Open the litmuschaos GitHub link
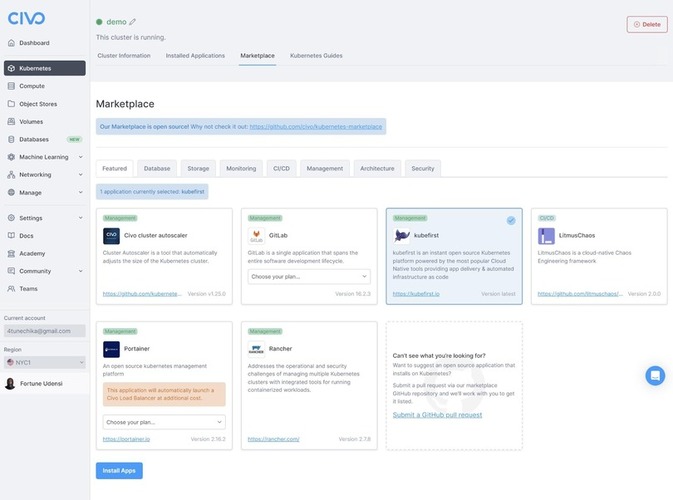The height and width of the screenshot is (500, 673). click(580, 294)
